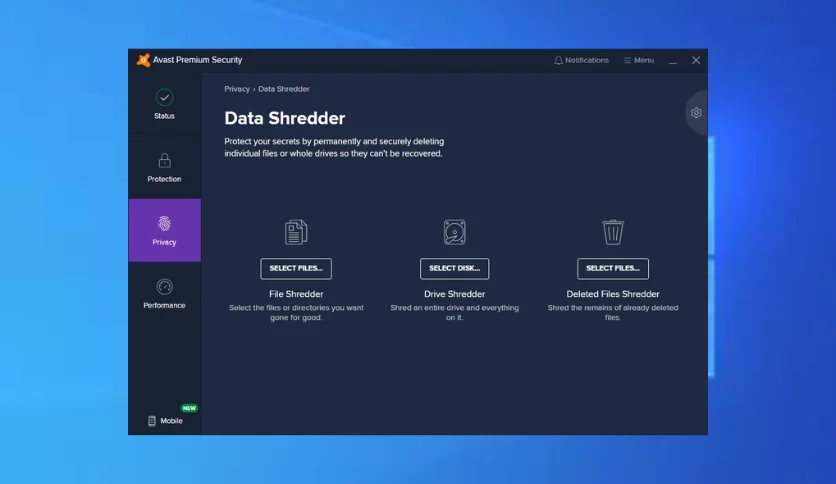836x484 pixels.
Task: Minimize the Avast window
Action: [673, 61]
